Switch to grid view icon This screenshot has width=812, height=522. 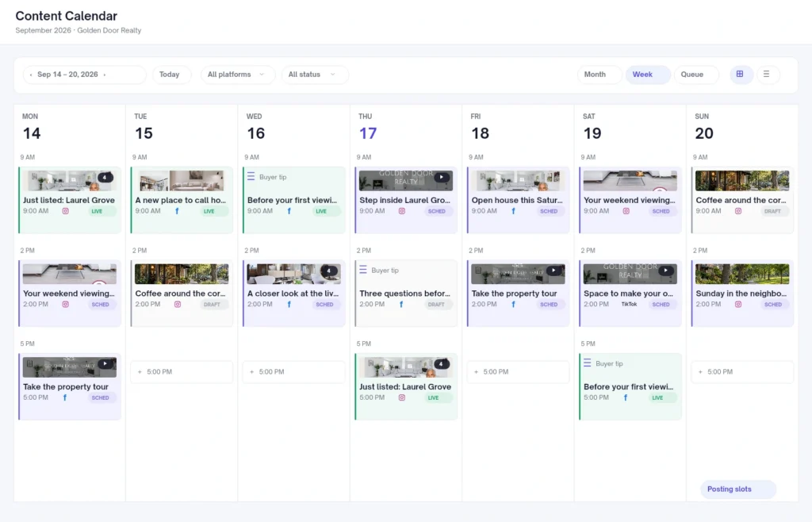click(x=740, y=74)
